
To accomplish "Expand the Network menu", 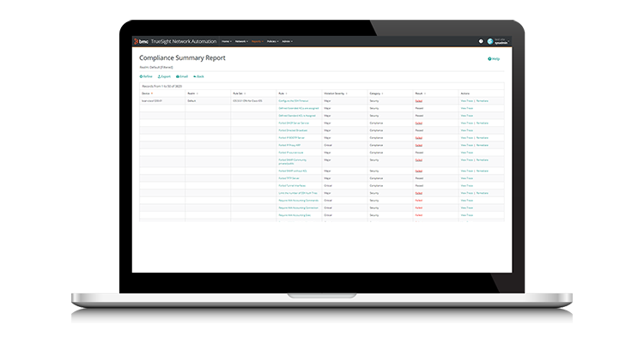I will click(241, 40).
